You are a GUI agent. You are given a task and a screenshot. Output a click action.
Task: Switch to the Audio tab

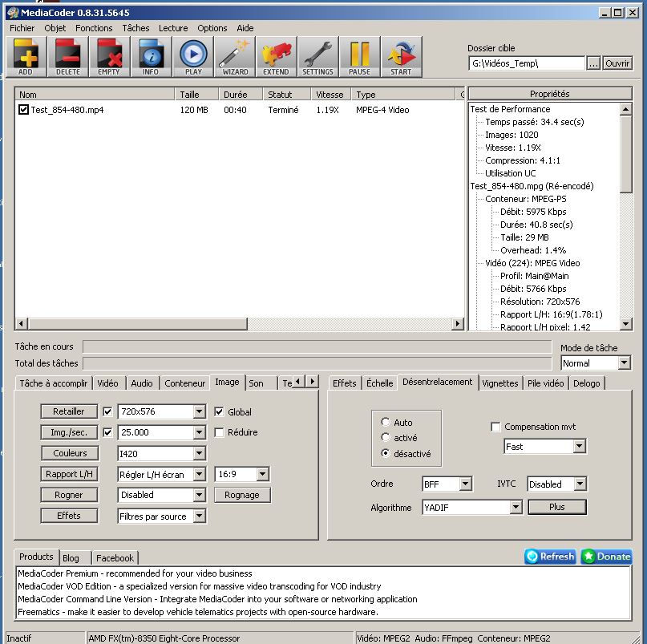(x=142, y=383)
